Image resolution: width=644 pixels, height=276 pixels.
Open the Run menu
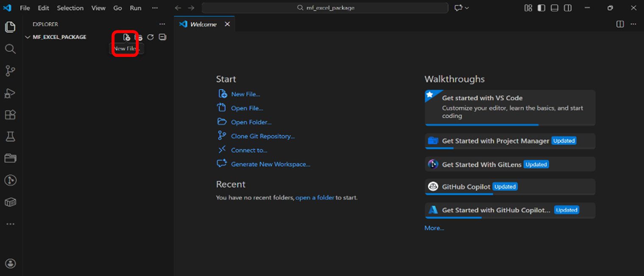pos(136,8)
